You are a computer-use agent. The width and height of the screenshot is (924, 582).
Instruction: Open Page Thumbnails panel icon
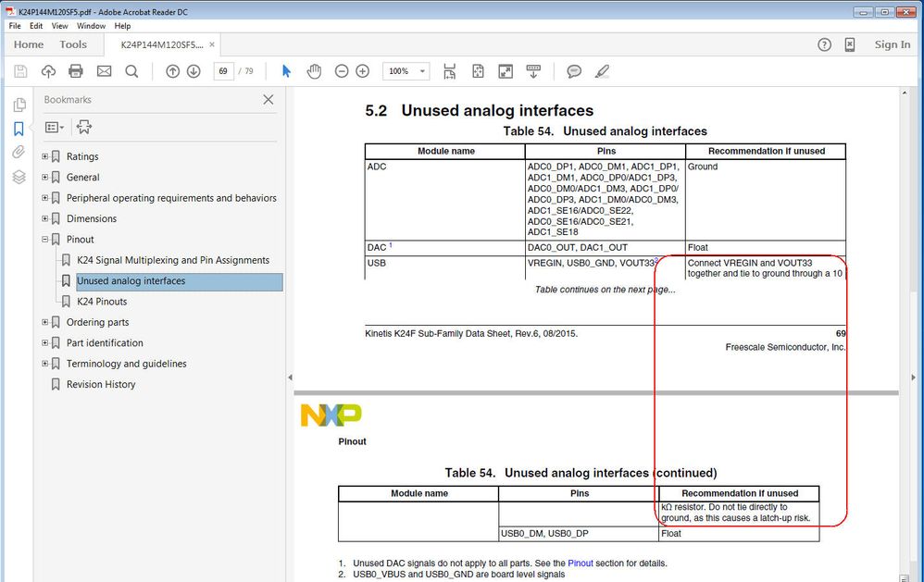(x=19, y=105)
